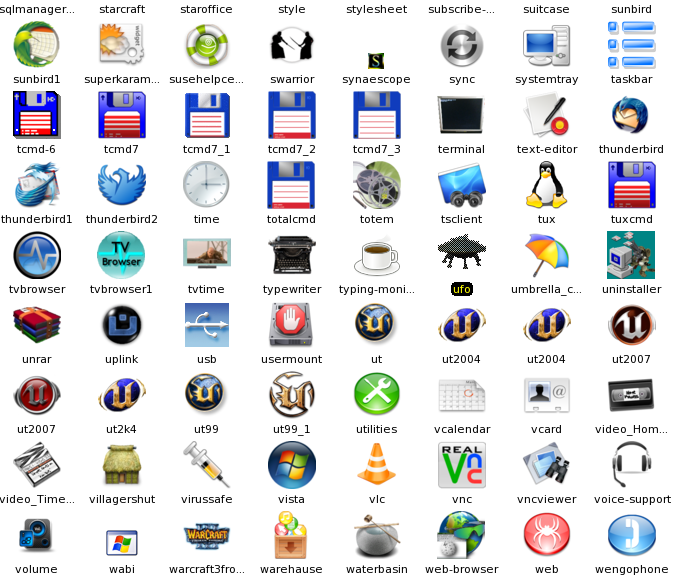Click the usermount stop hand icon
This screenshot has width=691, height=580.
[x=291, y=324]
